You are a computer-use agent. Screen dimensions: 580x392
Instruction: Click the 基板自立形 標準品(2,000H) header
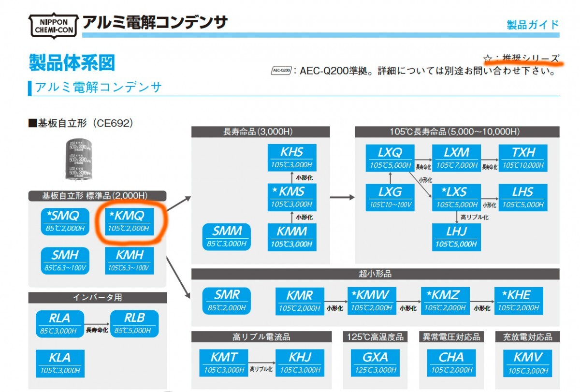[97, 196]
